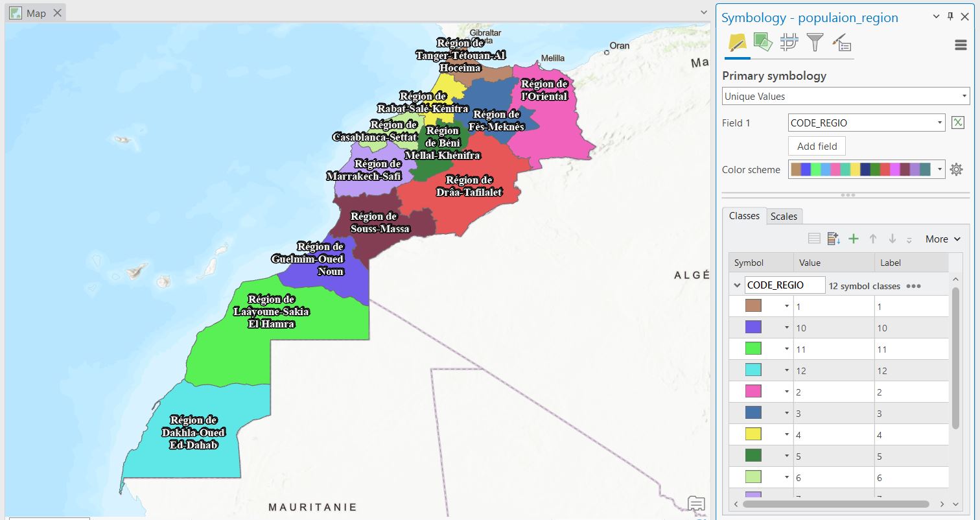Click the green swatch for value 11
The width and height of the screenshot is (980, 520).
coord(753,349)
